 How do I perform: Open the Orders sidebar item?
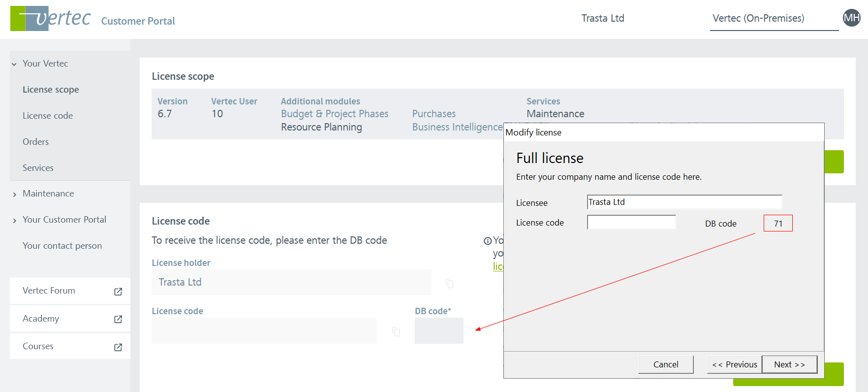35,142
